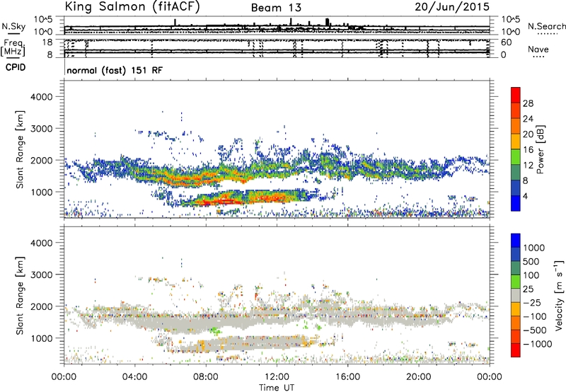Click the King Salmon (fitACF) title
The height and width of the screenshot is (392, 566).
[132, 7]
